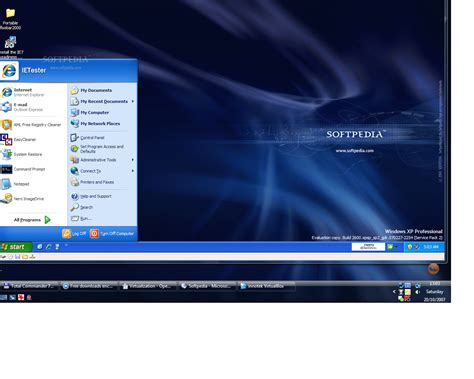Image resolution: width=474 pixels, height=379 pixels.
Task: Open Set Program Access and Defaults
Action: pos(102,149)
